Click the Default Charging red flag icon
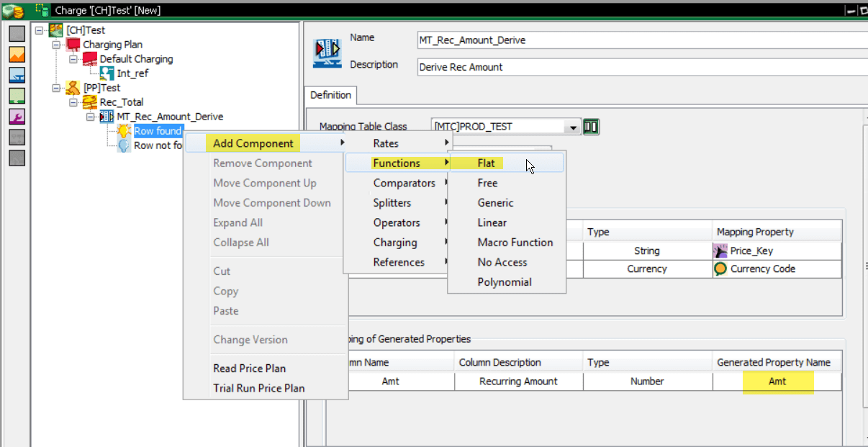The height and width of the screenshot is (447, 868). tap(90, 59)
